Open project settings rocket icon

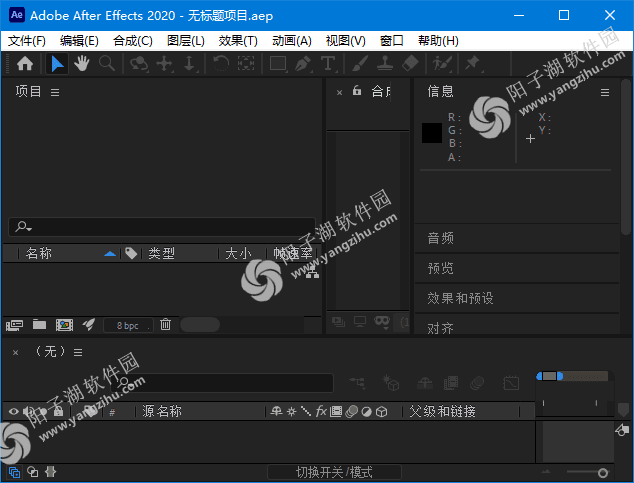[89, 325]
